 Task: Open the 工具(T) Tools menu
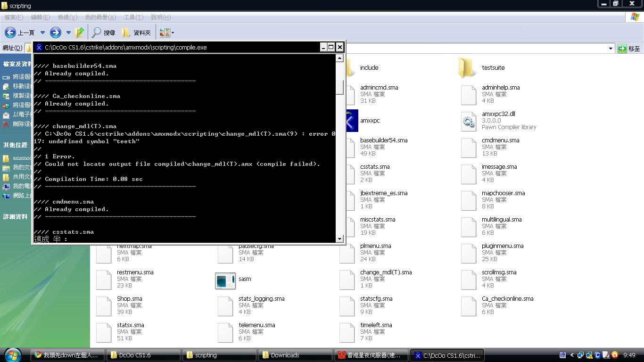[133, 17]
